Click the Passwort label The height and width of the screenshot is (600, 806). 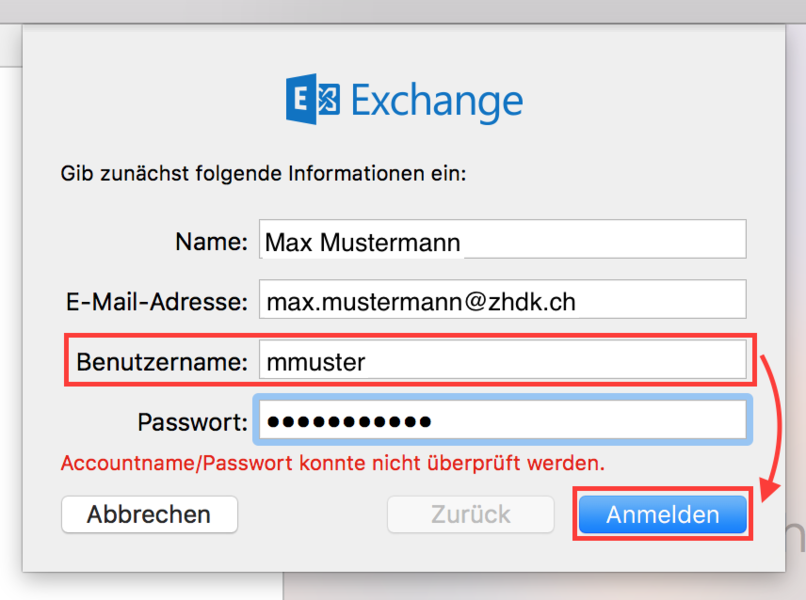[x=193, y=421]
